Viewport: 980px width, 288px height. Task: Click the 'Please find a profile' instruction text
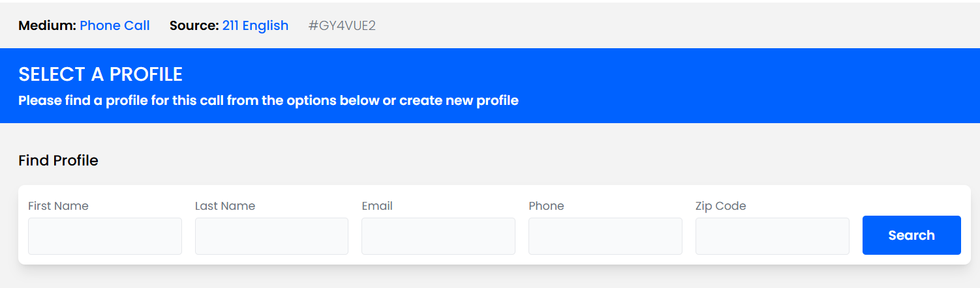tap(268, 101)
